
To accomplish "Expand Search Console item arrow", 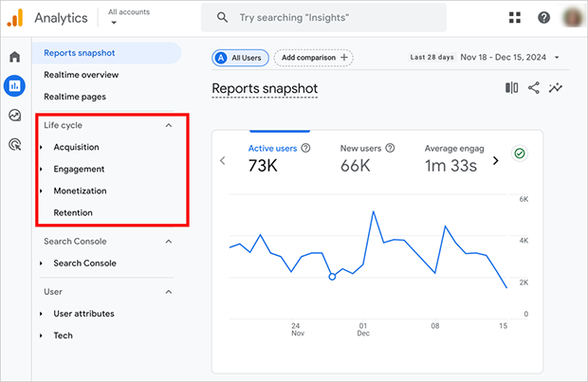I will pos(41,264).
